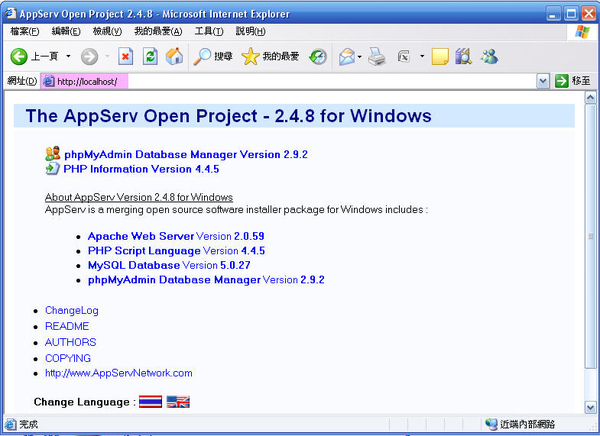Open the 工具(T) Tools menu
The height and width of the screenshot is (436, 600).
(x=209, y=31)
